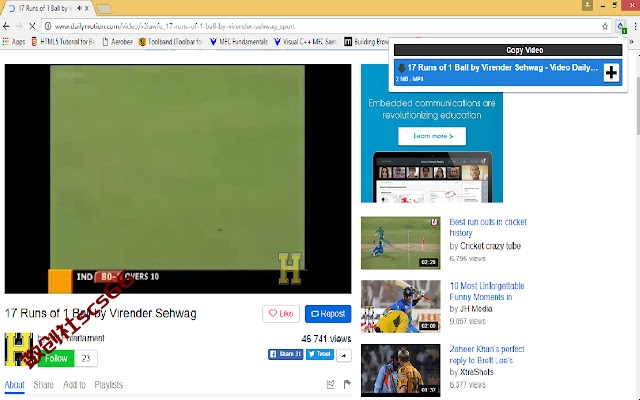Image resolution: width=640 pixels, height=400 pixels.
Task: Minimize the Chrome window
Action: 603,6
